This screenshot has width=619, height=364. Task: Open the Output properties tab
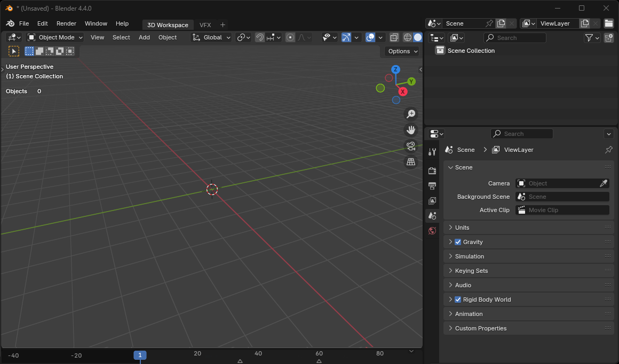click(x=432, y=186)
